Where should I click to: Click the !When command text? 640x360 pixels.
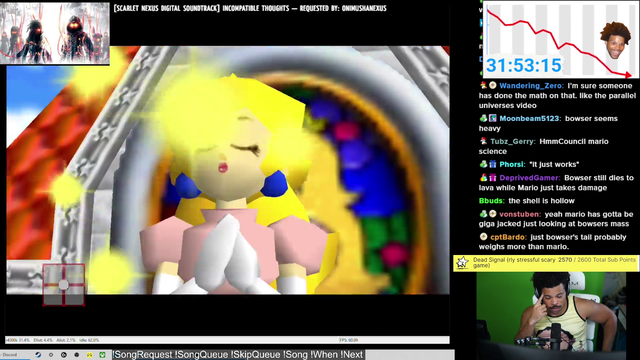pos(324,355)
